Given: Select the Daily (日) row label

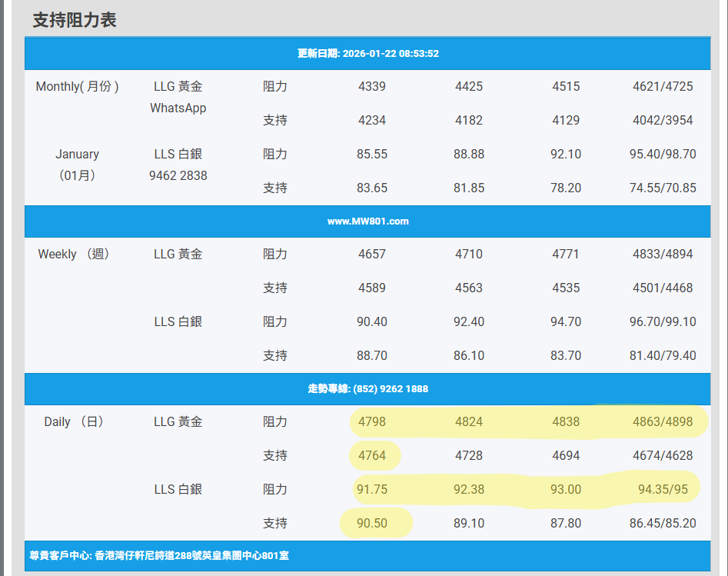Looking at the screenshot, I should pyautogui.click(x=74, y=422).
